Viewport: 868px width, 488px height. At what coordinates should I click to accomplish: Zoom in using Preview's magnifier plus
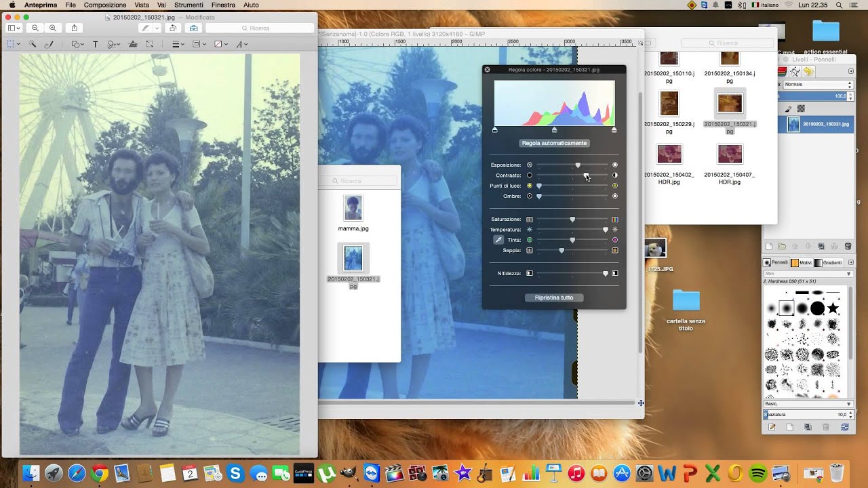click(x=53, y=28)
